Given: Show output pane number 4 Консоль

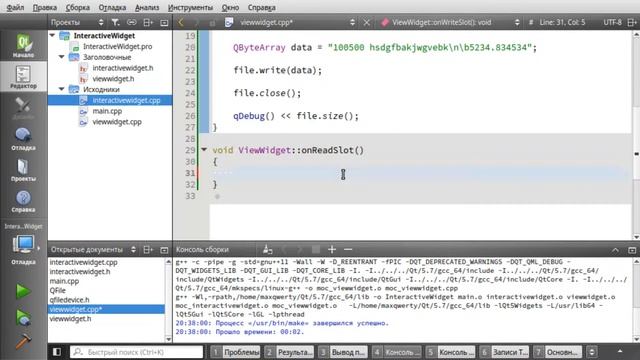Looking at the screenshot, I should click(397, 351).
